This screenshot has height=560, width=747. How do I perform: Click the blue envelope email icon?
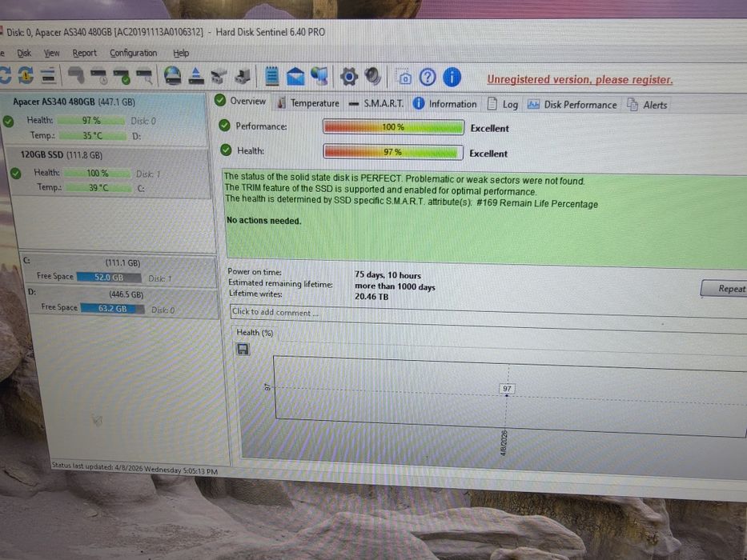295,76
